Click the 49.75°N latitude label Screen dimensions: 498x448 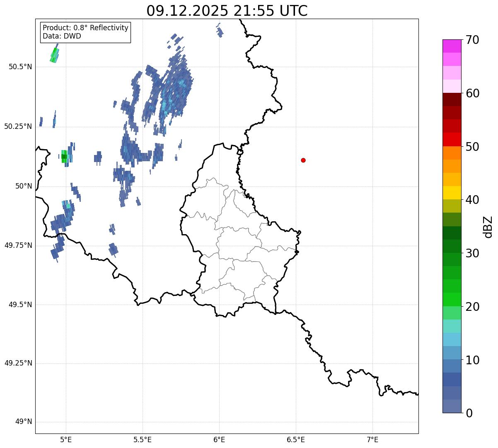(18, 245)
